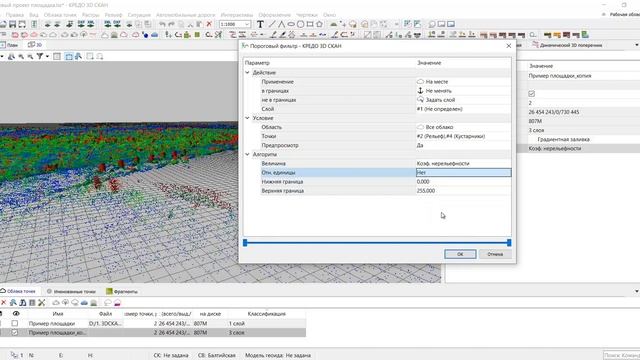This screenshot has height=360, width=640.
Task: Switch to the '3D' view tab
Action: tap(35, 45)
